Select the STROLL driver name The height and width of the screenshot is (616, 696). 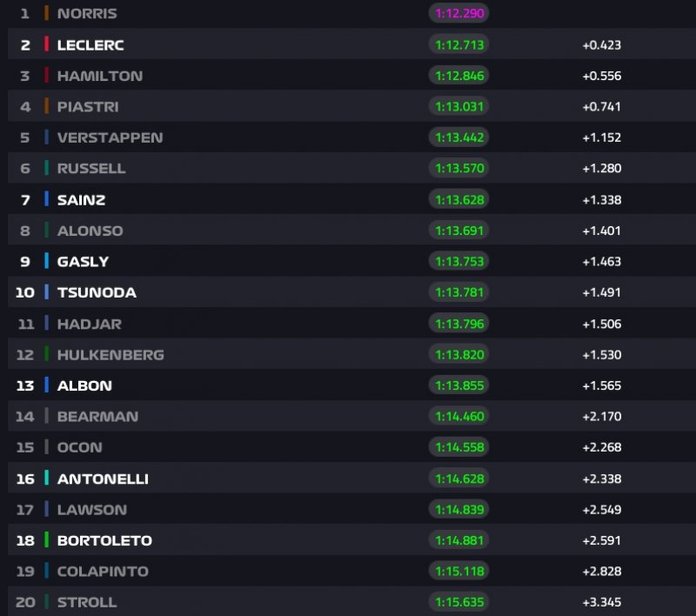pos(86,602)
